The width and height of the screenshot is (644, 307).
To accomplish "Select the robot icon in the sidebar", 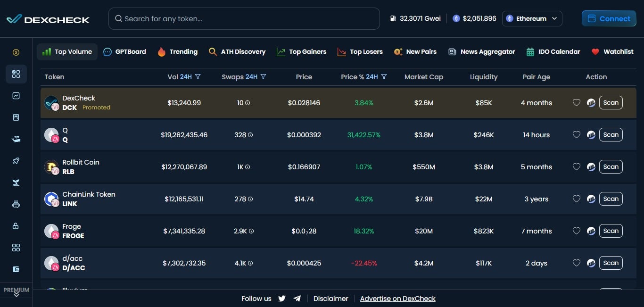I will [x=16, y=204].
